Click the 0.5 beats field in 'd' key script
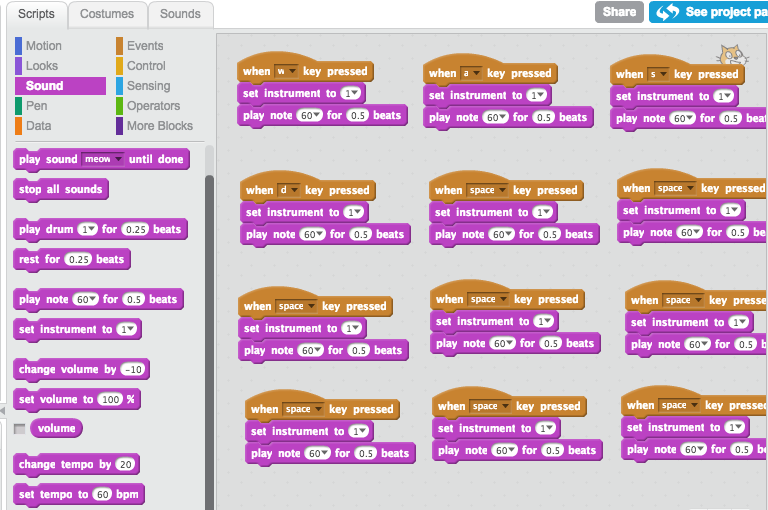This screenshot has width=768, height=510. click(x=360, y=235)
